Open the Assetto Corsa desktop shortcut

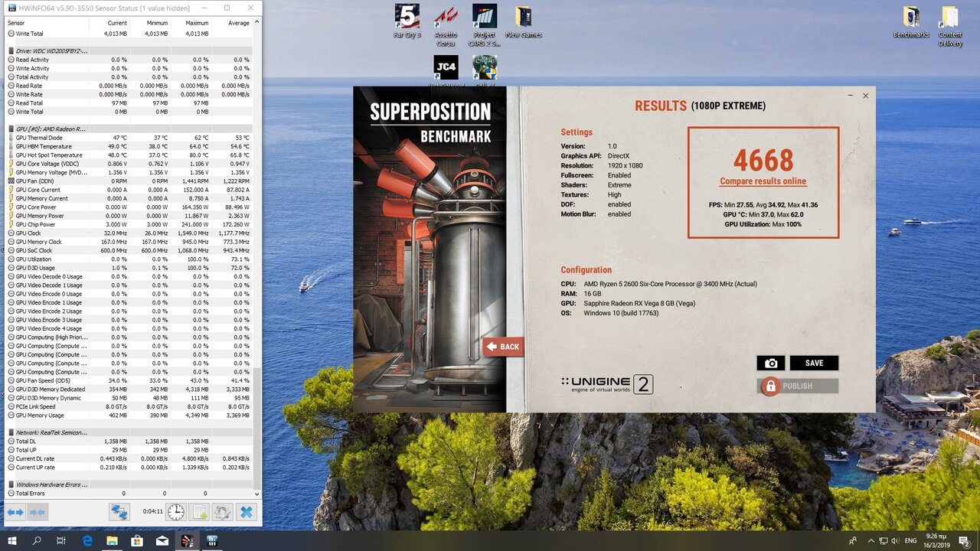tap(446, 24)
